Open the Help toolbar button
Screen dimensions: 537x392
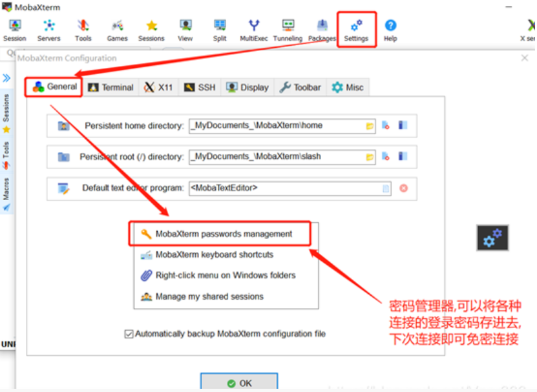point(390,30)
